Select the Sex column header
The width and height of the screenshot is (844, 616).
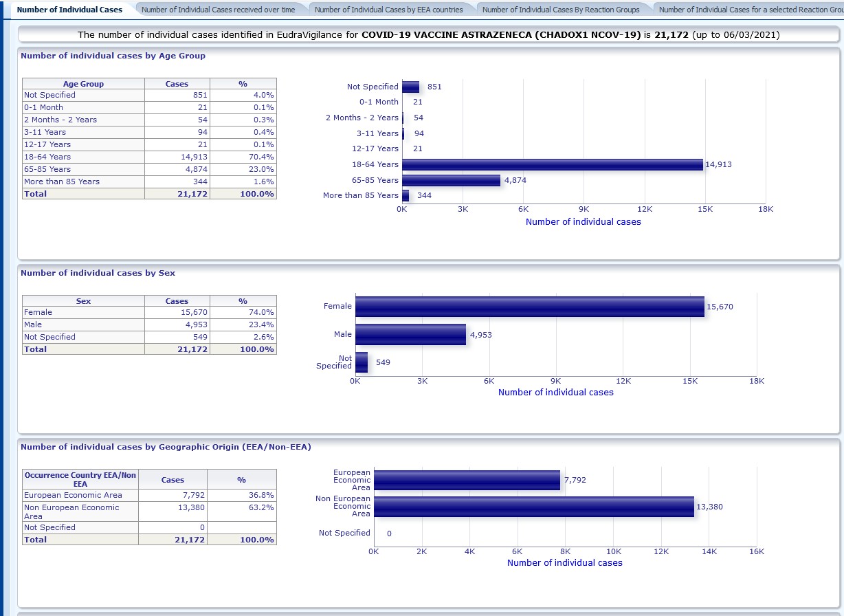83,301
